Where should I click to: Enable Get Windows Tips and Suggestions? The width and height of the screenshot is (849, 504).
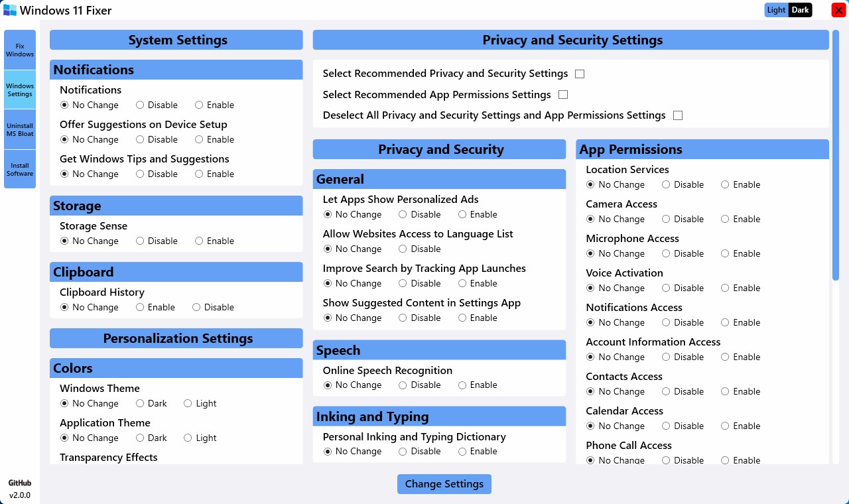(x=198, y=174)
